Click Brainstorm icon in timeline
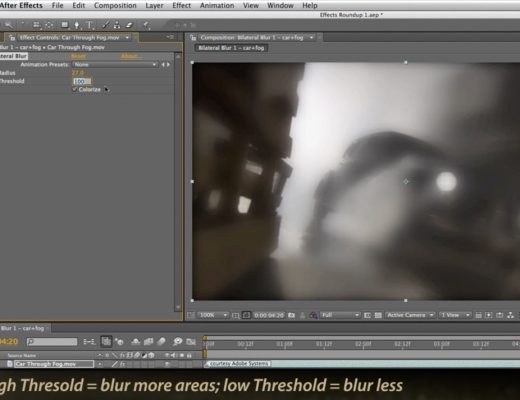The width and height of the screenshot is (520, 400). (x=178, y=342)
